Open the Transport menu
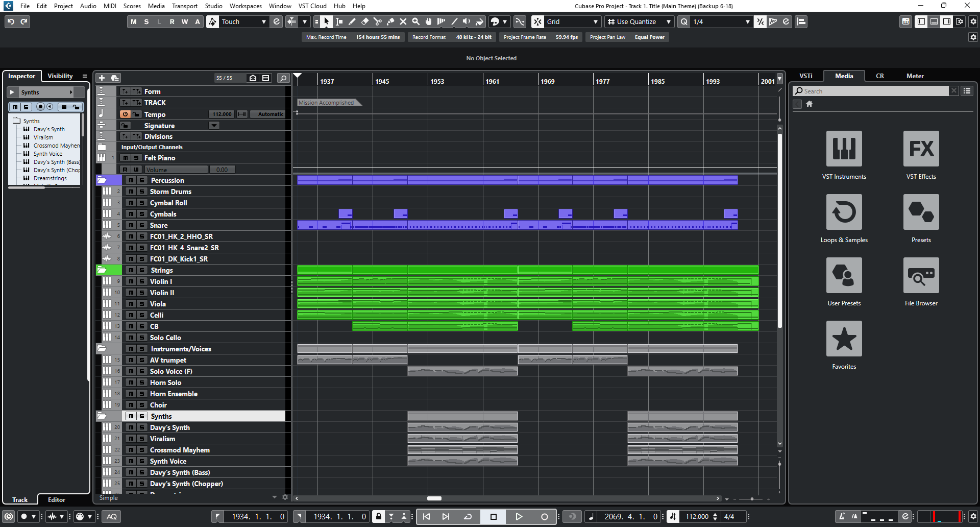980x527 pixels. coord(184,6)
